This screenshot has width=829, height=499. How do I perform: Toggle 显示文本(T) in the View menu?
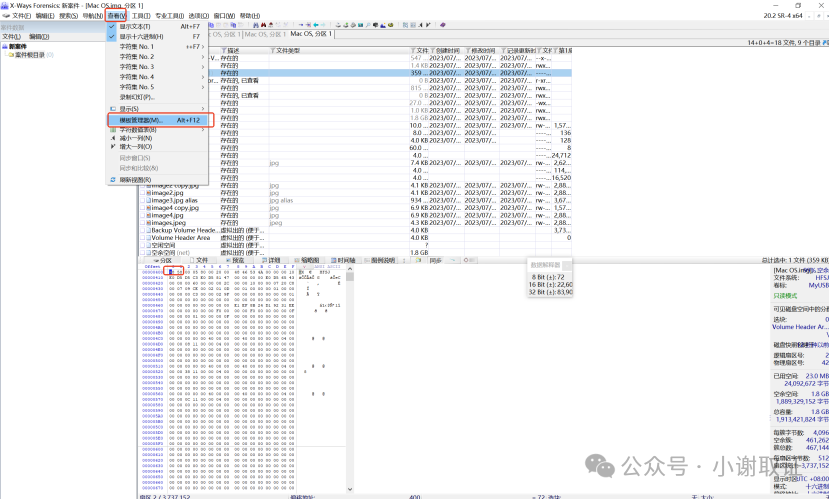tap(157, 26)
